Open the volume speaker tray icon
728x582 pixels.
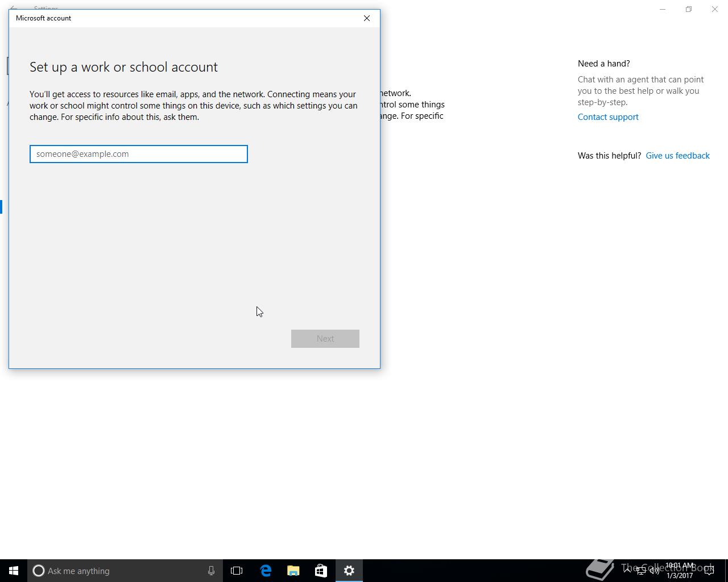655,571
